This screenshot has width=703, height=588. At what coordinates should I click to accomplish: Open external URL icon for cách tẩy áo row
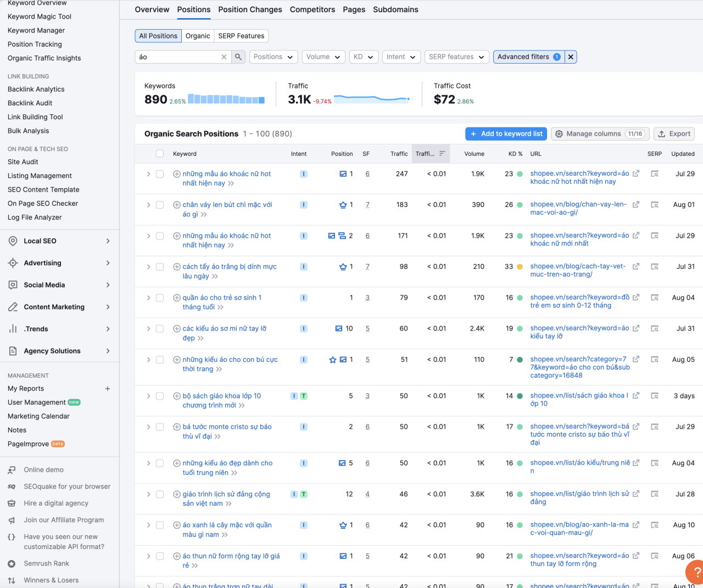636,267
